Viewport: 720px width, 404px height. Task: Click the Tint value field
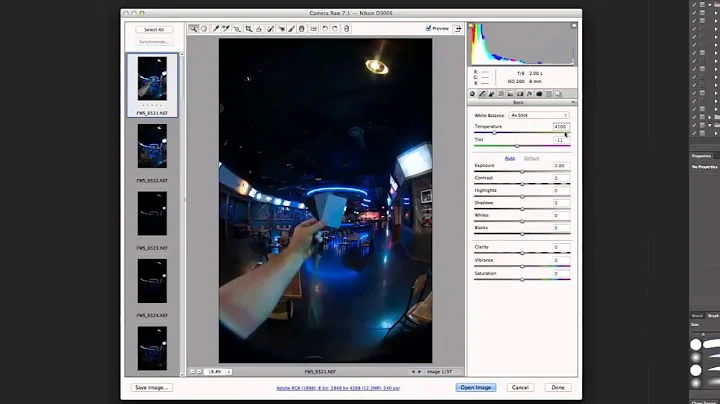pyautogui.click(x=561, y=140)
